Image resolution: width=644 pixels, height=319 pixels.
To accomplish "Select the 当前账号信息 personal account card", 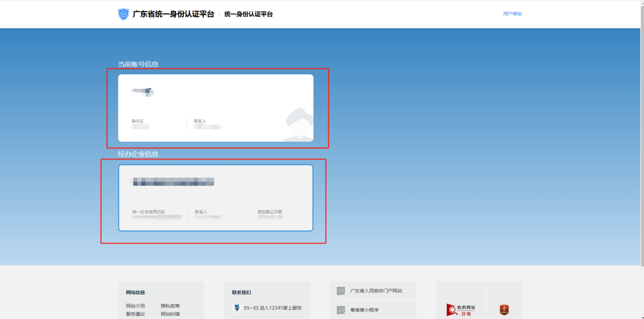I will 216,108.
